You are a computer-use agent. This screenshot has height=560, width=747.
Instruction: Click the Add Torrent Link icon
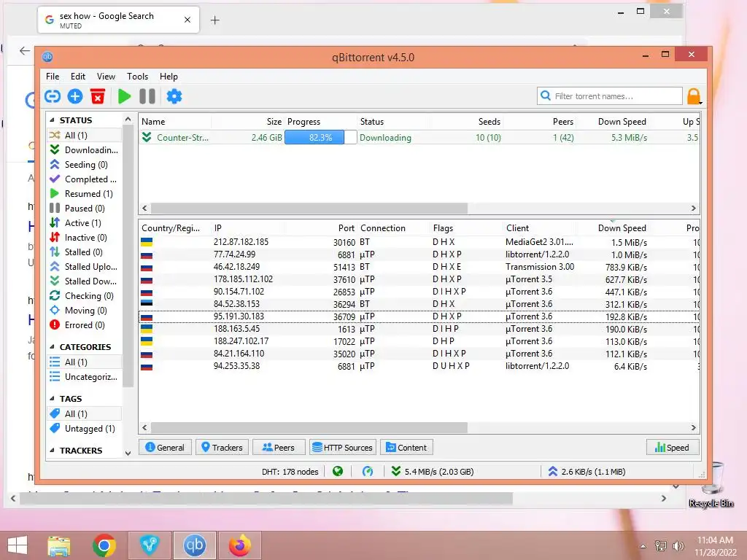click(53, 97)
